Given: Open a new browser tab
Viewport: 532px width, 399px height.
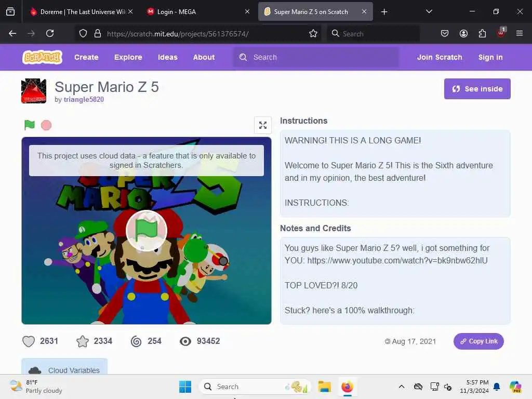Looking at the screenshot, I should coord(384,12).
